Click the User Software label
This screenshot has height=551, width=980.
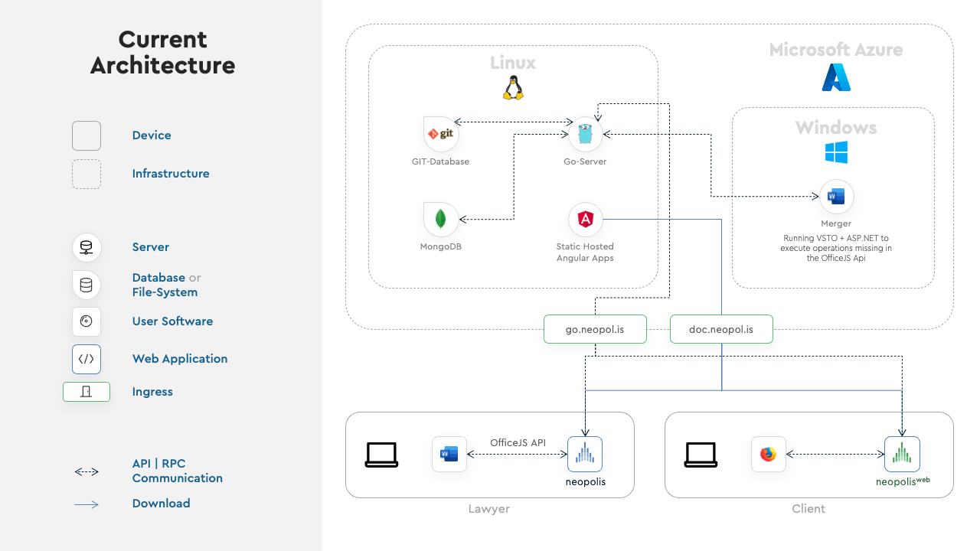point(172,321)
